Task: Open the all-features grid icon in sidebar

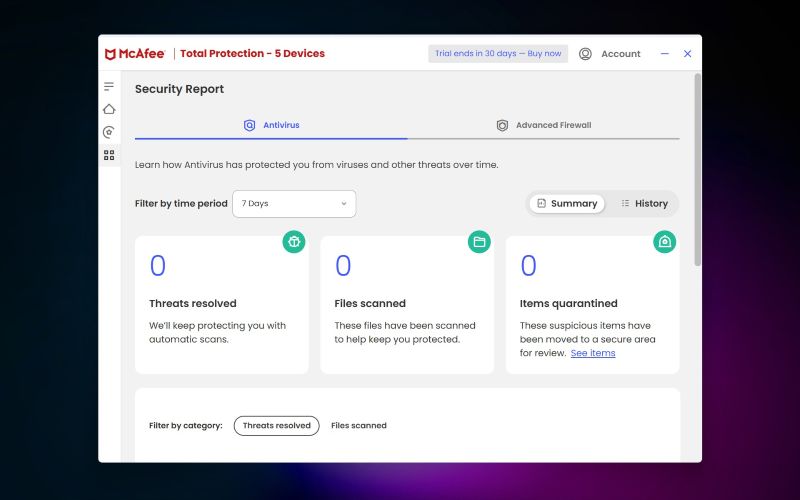Action: click(109, 155)
